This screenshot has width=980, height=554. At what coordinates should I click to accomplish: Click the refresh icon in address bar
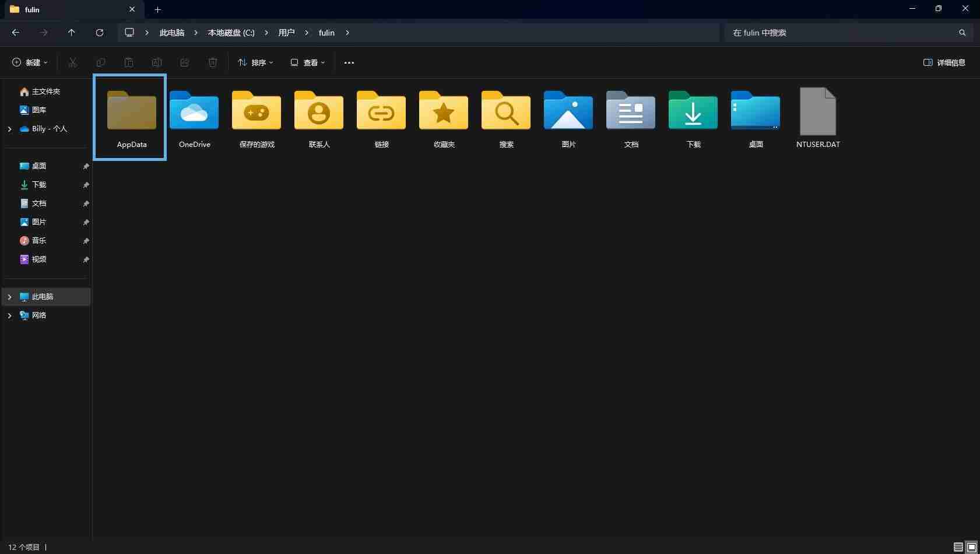coord(99,33)
